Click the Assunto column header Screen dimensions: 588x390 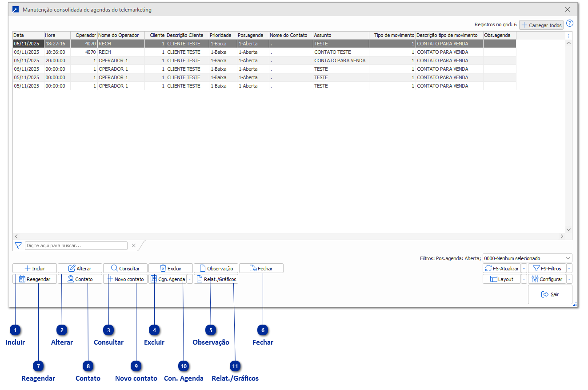point(340,35)
